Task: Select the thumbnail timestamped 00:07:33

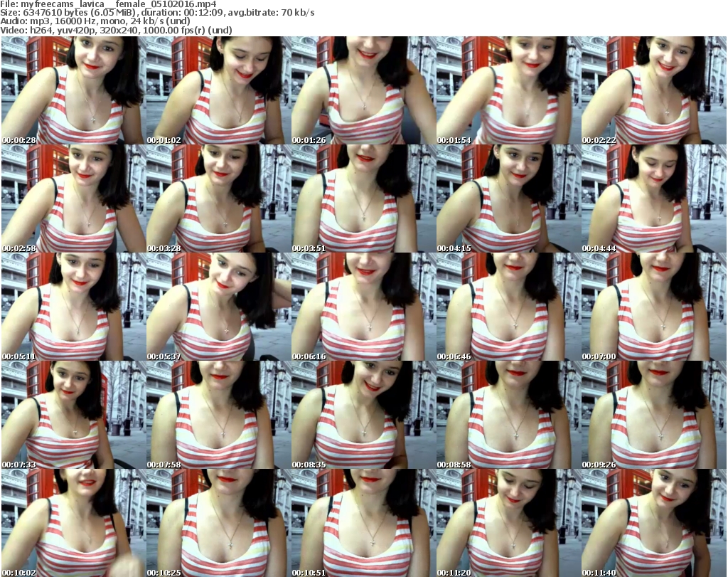Action: point(73,415)
